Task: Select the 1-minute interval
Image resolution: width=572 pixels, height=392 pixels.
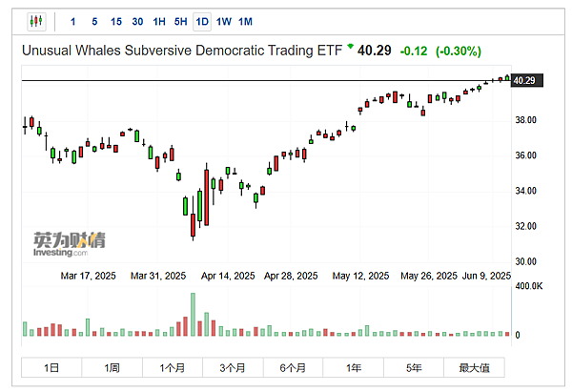Action: tap(74, 21)
